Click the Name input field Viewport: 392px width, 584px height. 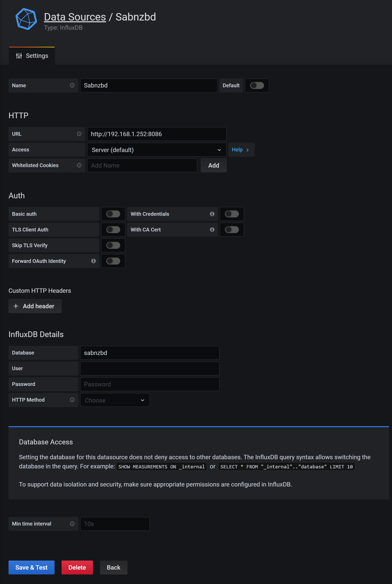[x=149, y=86]
